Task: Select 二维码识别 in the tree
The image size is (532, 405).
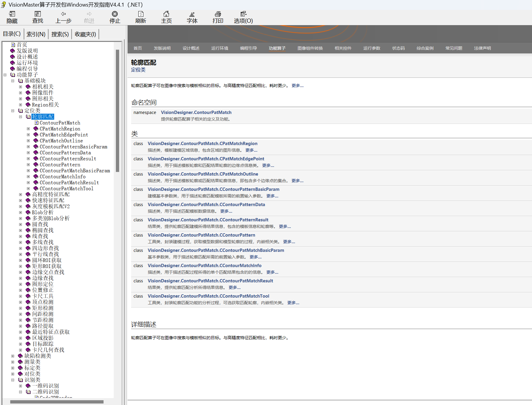Action: point(46,392)
